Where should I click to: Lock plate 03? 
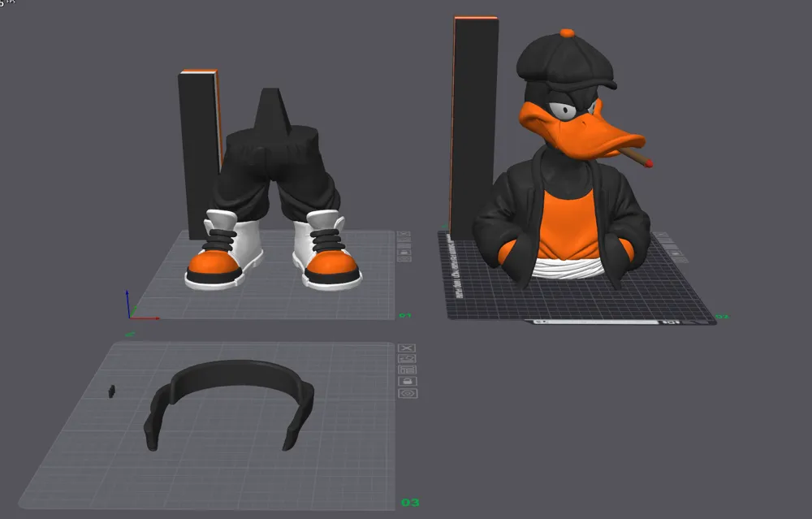(x=407, y=381)
